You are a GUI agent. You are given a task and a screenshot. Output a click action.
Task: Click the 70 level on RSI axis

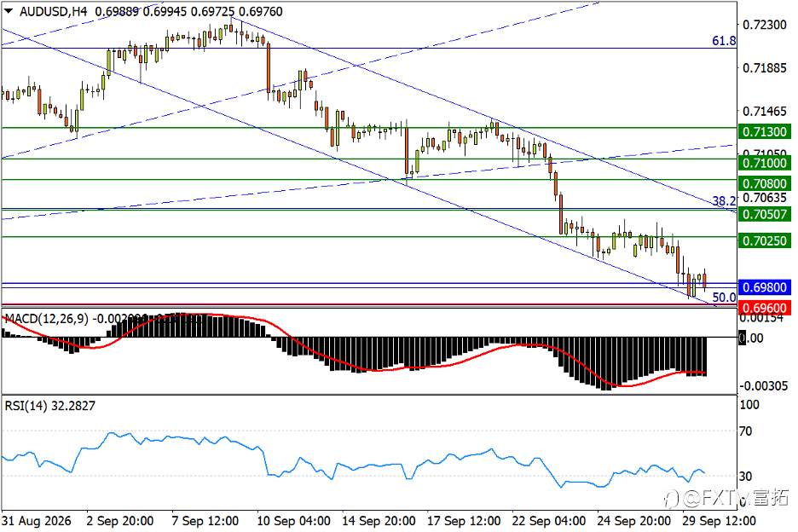coord(746,431)
